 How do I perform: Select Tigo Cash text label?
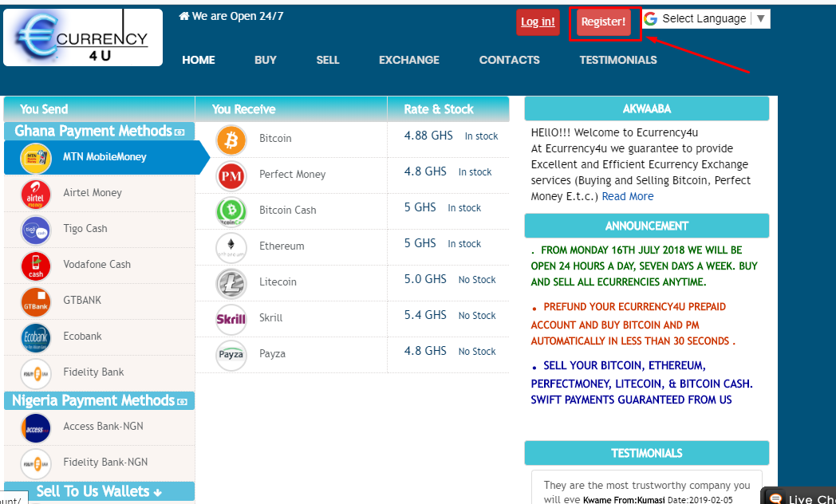(85, 229)
